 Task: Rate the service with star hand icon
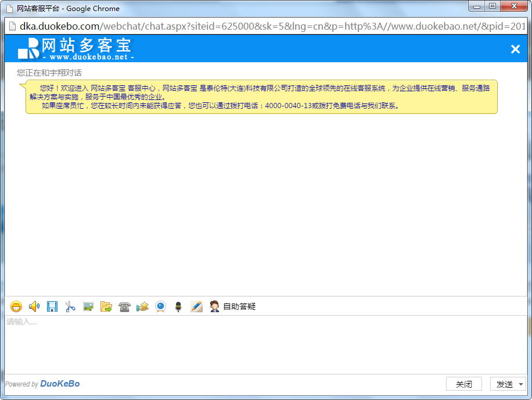pyautogui.click(x=142, y=306)
